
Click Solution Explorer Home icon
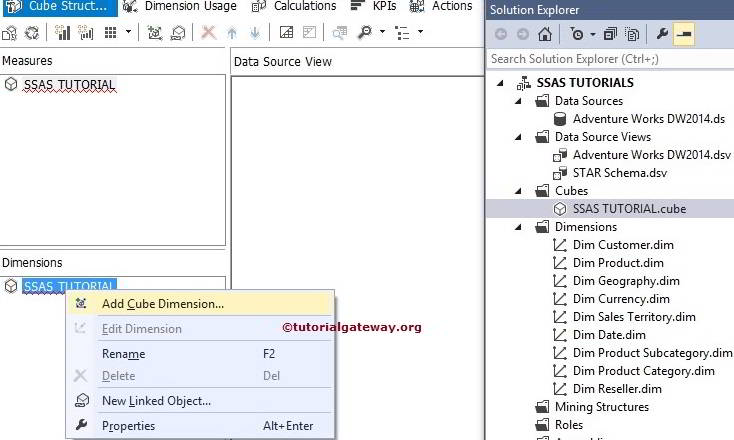[544, 34]
